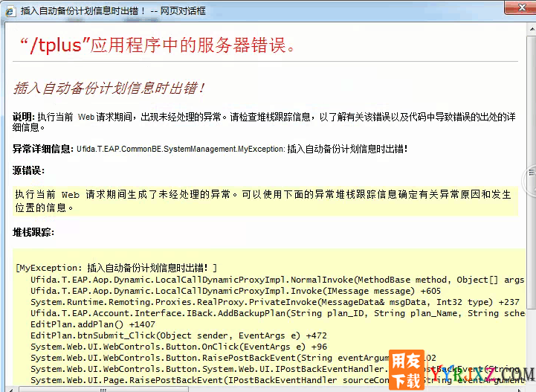Screen dimensions: 536x392
Task: Click the yellow source error description box
Action: (x=265, y=201)
